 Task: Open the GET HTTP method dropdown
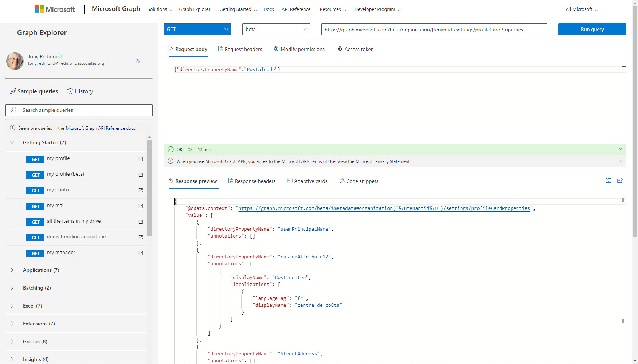tap(197, 29)
